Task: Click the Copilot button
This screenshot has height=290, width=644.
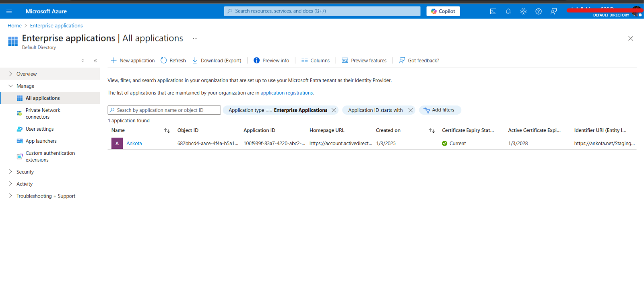Action: click(x=443, y=11)
